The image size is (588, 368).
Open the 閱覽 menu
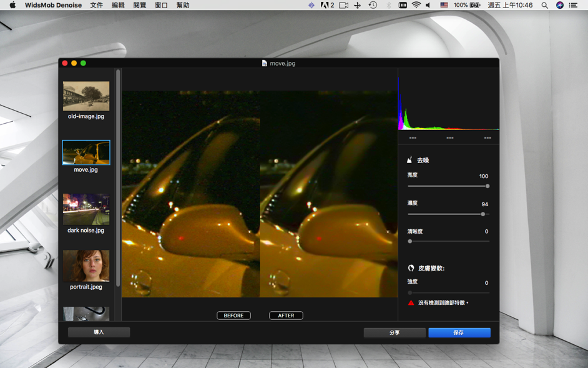coord(139,5)
